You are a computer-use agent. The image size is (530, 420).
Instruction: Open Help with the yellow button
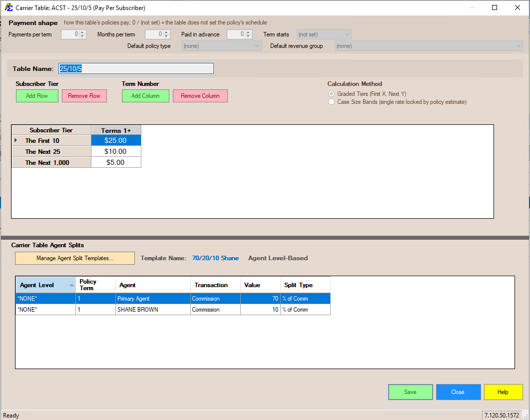point(503,392)
